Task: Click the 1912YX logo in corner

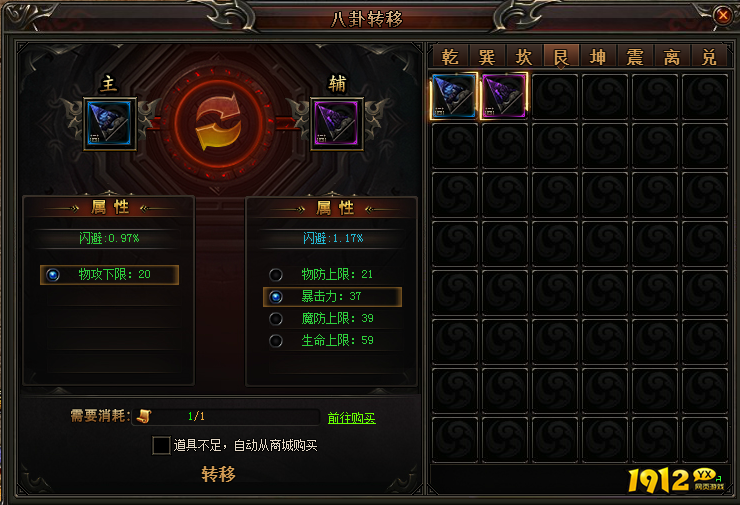Action: click(675, 480)
